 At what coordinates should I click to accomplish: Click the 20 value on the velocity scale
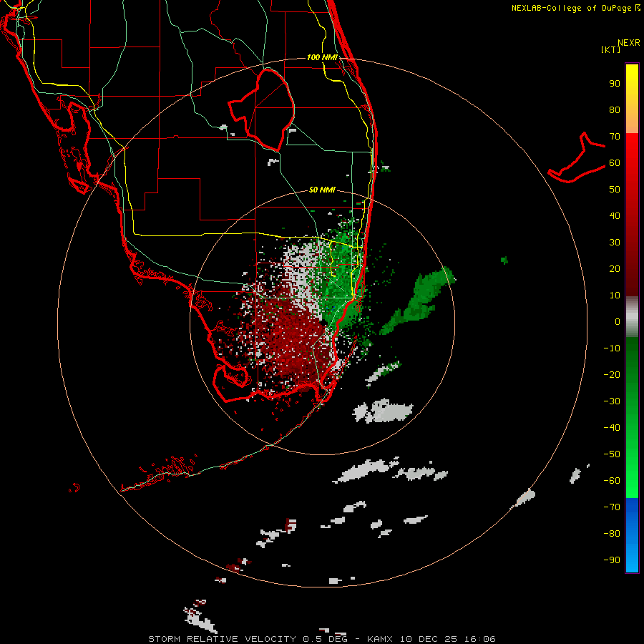[615, 269]
